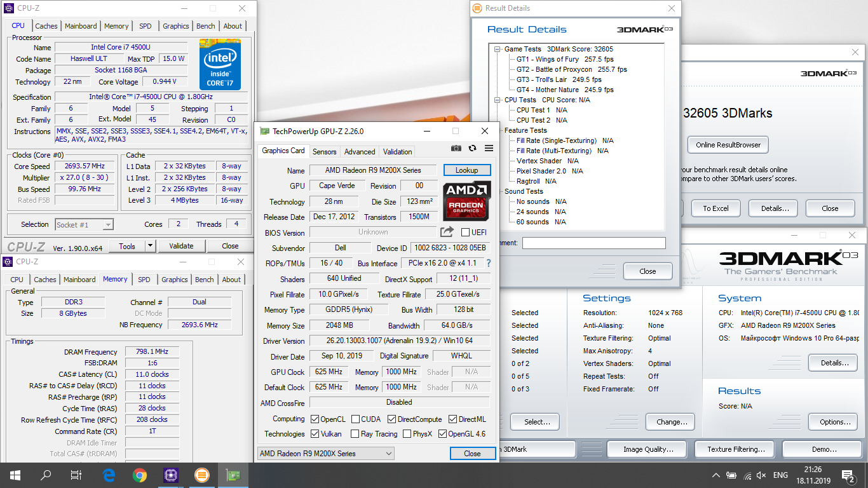This screenshot has width=868, height=488.
Task: Collapse the CPU Tests tree node
Action: [498, 100]
